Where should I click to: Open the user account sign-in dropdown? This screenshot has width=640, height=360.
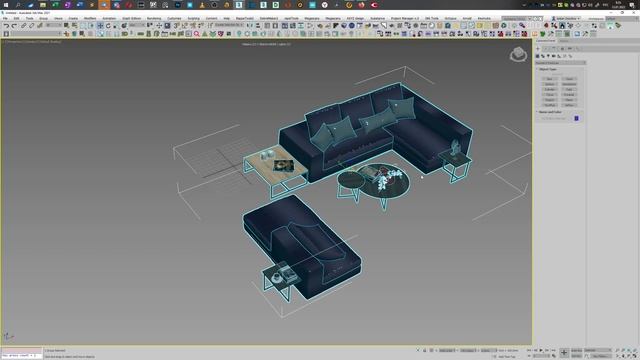click(566, 18)
